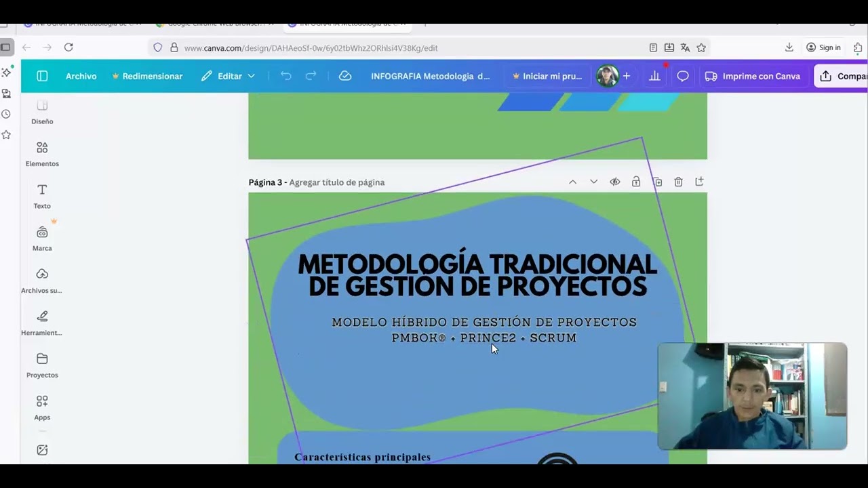Go back with browser back arrow

26,47
